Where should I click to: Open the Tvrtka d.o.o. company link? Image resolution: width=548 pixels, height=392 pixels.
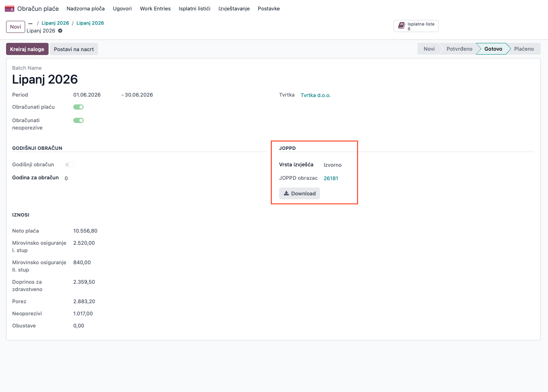coord(316,95)
